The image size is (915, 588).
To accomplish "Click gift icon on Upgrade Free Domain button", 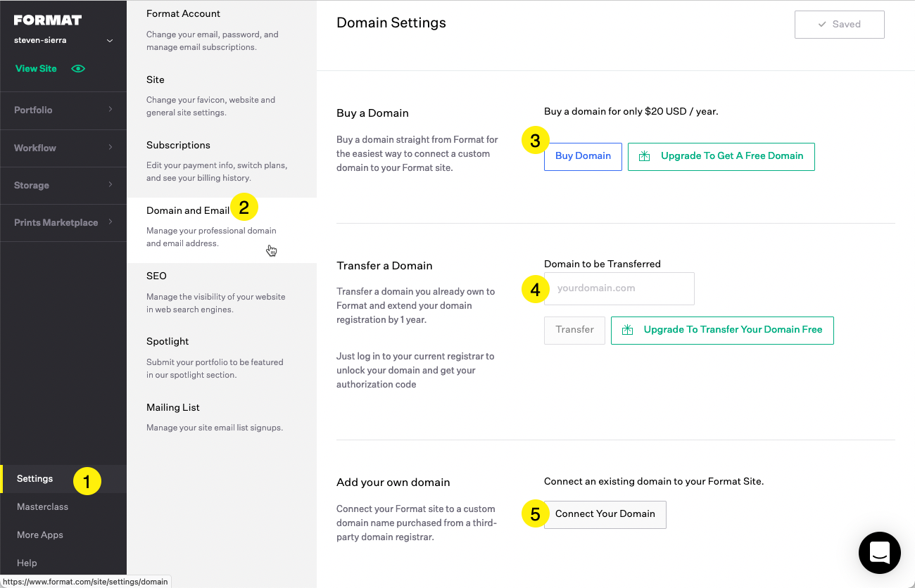I will (x=644, y=157).
